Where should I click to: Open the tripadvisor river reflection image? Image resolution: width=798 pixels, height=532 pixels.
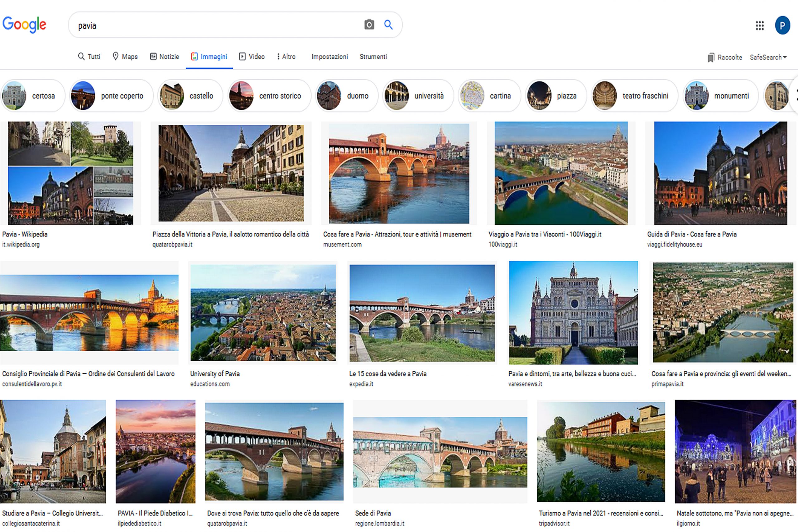point(601,452)
